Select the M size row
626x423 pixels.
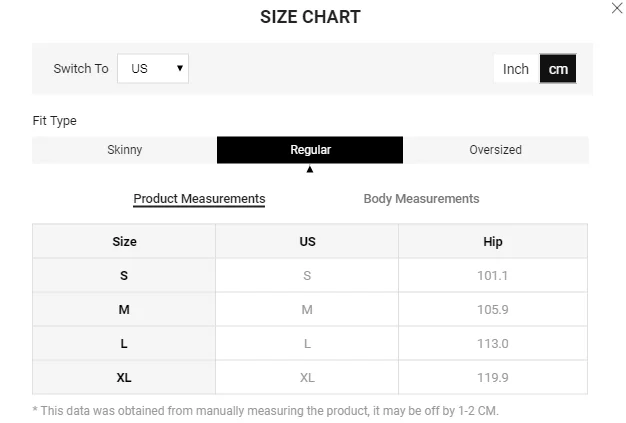(124, 310)
